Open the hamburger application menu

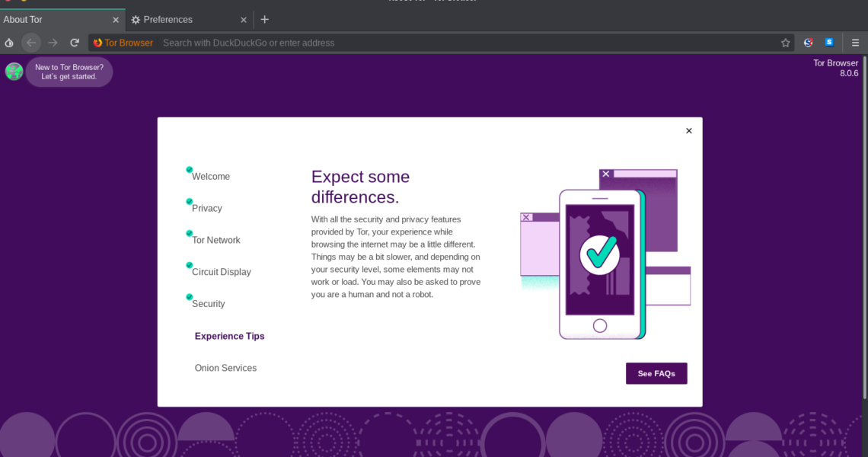[x=855, y=43]
